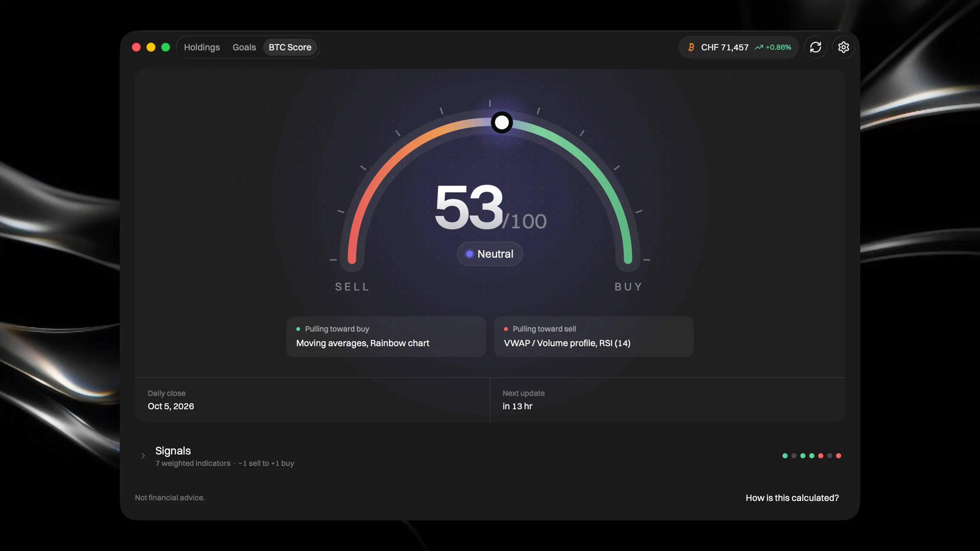Image resolution: width=980 pixels, height=551 pixels.
Task: Open the How is this calculated? link
Action: [792, 498]
